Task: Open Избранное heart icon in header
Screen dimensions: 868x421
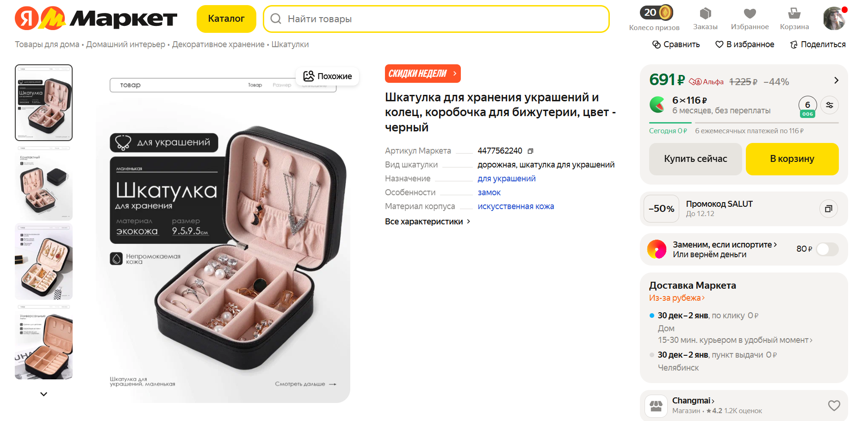Action: [x=750, y=13]
